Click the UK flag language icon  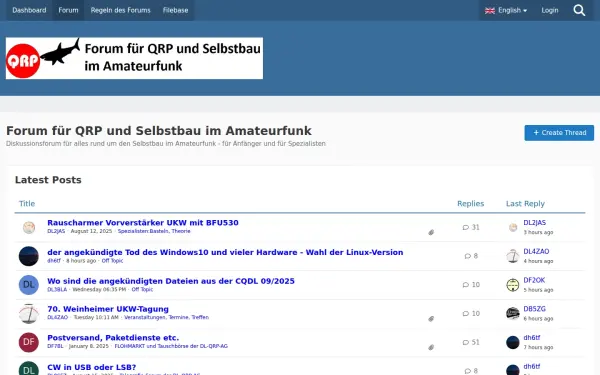(x=490, y=11)
